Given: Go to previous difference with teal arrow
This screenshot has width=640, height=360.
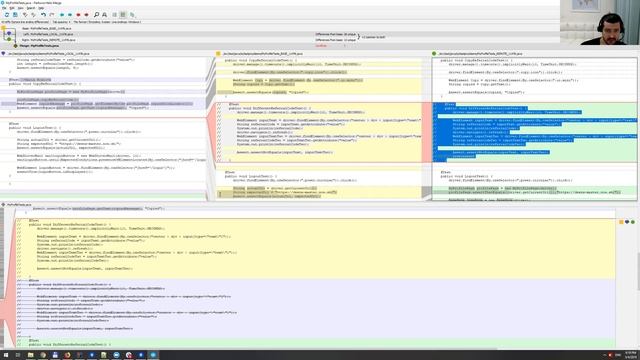Looking at the screenshot, I should pos(62,15).
